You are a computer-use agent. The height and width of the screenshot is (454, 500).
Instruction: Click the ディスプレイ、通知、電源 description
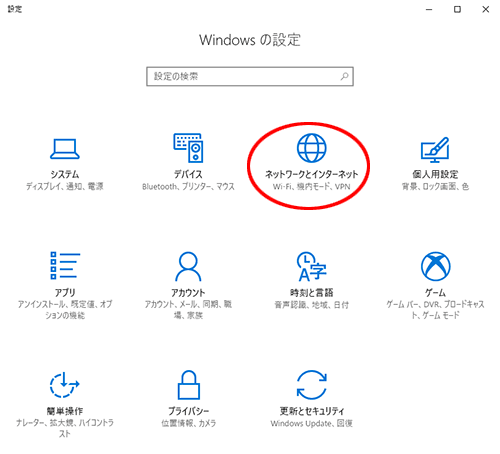click(x=65, y=187)
